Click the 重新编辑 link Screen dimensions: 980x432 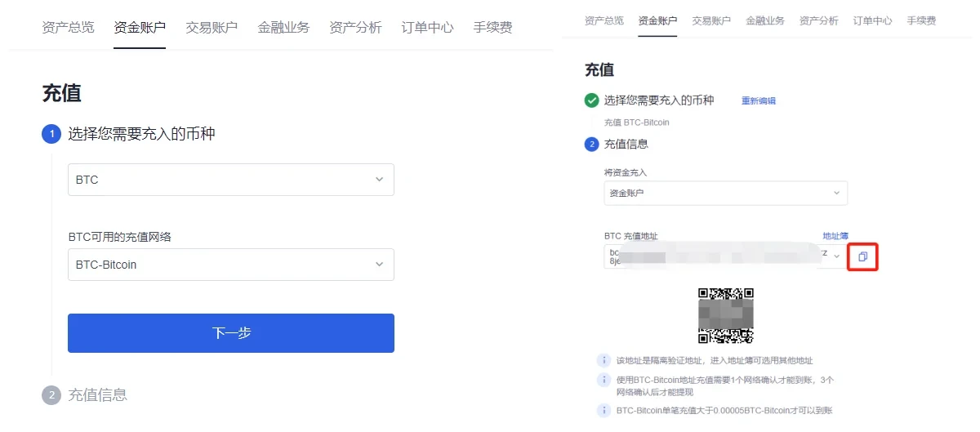758,101
